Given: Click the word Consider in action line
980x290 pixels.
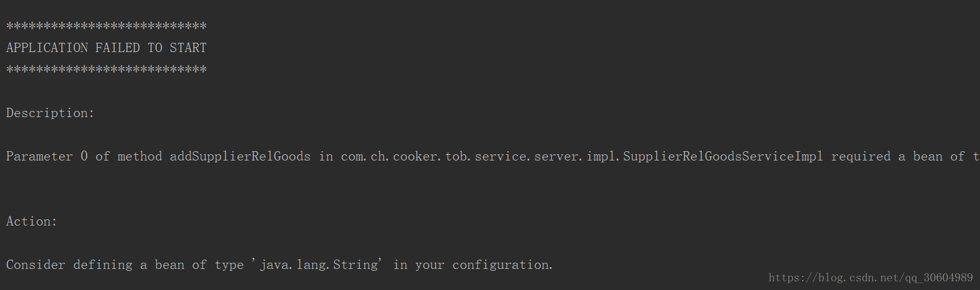Looking at the screenshot, I should (x=35, y=265).
